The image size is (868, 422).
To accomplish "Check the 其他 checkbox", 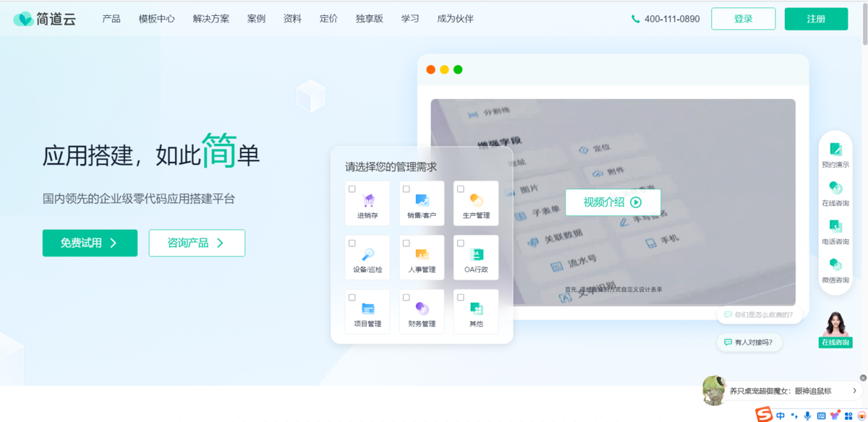I will 461,297.
